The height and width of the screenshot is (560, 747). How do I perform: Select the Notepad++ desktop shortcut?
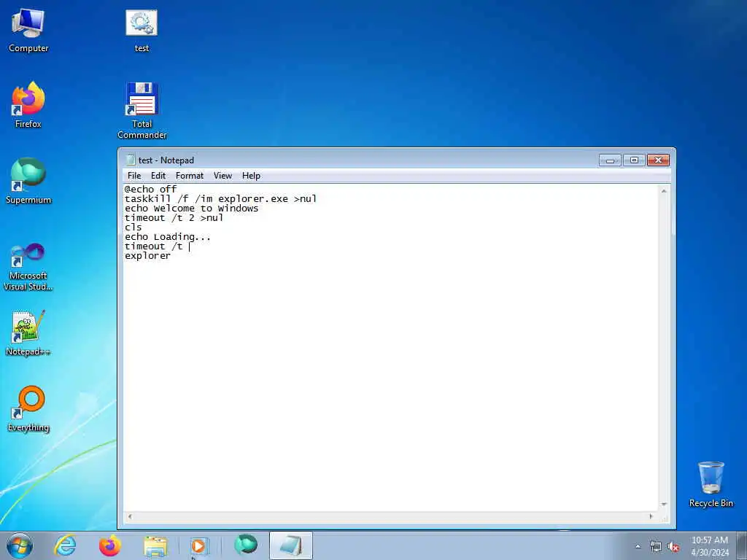click(x=28, y=333)
